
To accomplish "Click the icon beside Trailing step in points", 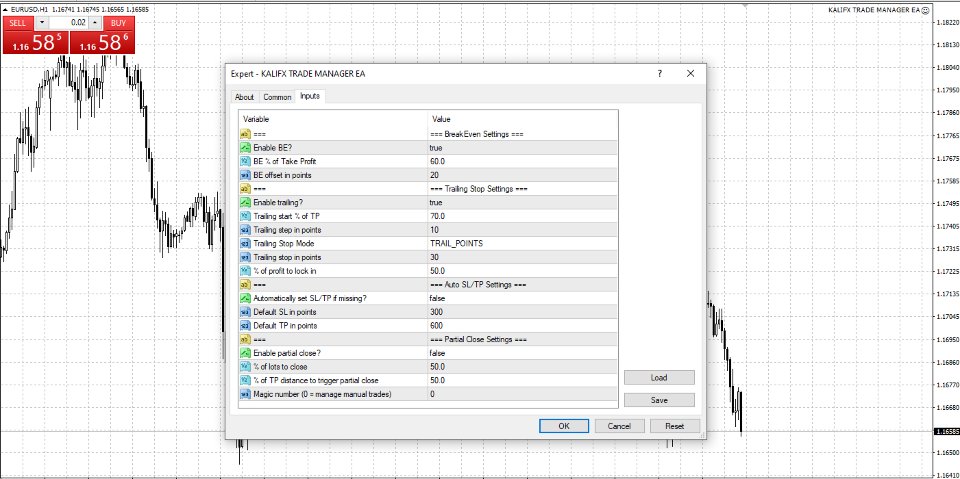I will (x=246, y=230).
